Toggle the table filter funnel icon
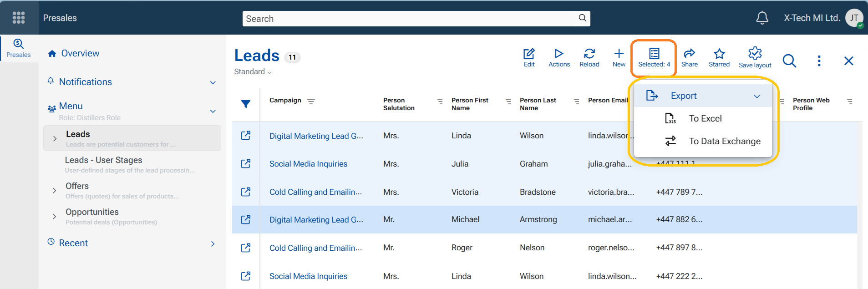868x289 pixels. tap(246, 104)
